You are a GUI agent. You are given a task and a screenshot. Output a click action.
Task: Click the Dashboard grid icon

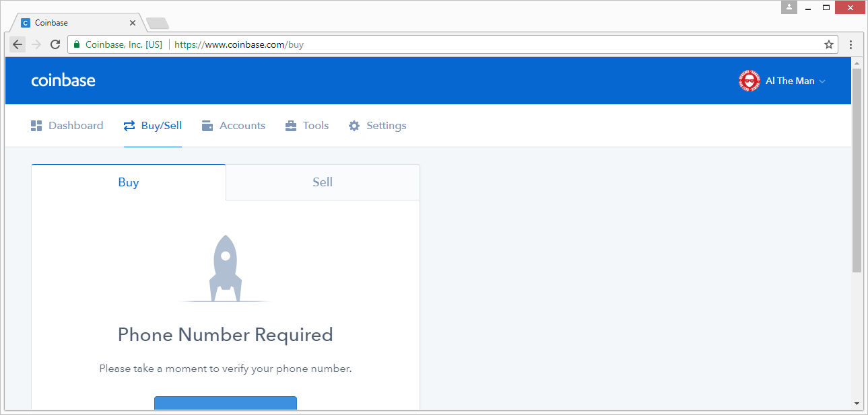(x=36, y=126)
